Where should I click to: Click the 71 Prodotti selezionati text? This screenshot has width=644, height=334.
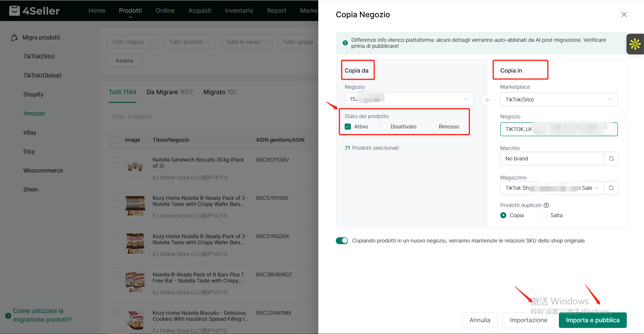pos(371,148)
